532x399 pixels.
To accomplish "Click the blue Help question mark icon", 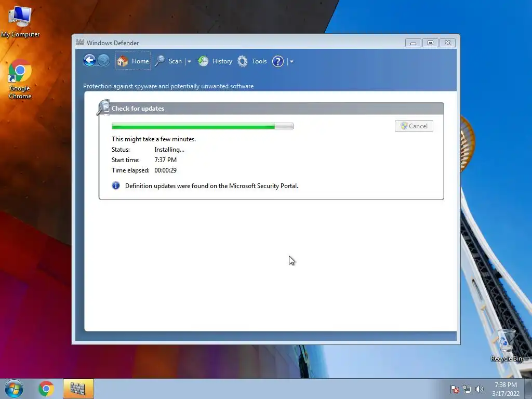I will pyautogui.click(x=278, y=61).
